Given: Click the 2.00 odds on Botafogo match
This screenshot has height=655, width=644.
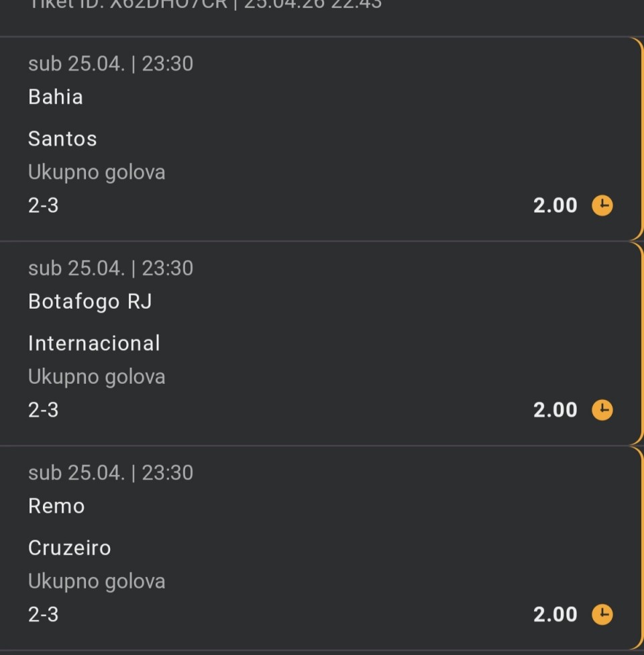Looking at the screenshot, I should click(555, 410).
